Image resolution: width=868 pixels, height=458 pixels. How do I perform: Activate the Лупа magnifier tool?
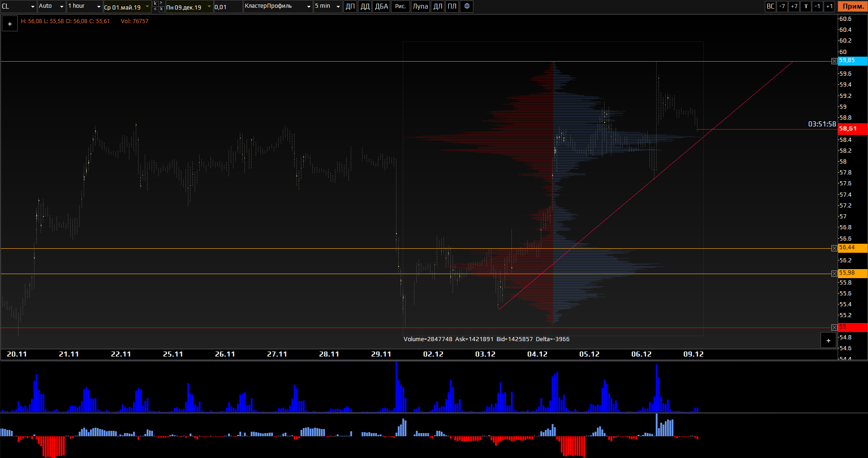[420, 6]
